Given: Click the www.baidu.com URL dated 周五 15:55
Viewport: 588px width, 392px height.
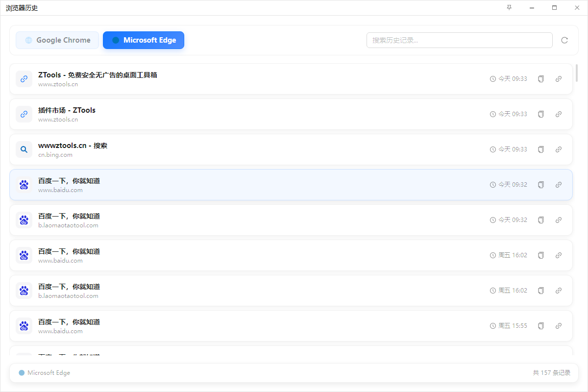Looking at the screenshot, I should (x=60, y=331).
